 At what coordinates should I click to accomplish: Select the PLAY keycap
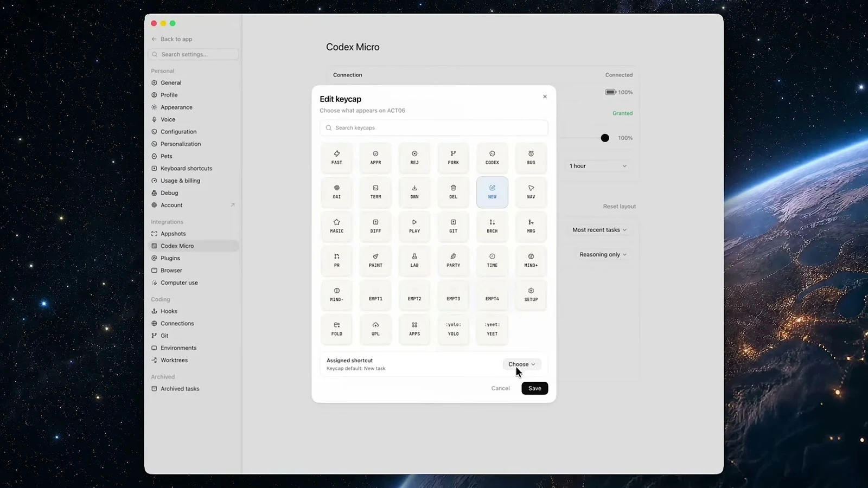click(414, 226)
